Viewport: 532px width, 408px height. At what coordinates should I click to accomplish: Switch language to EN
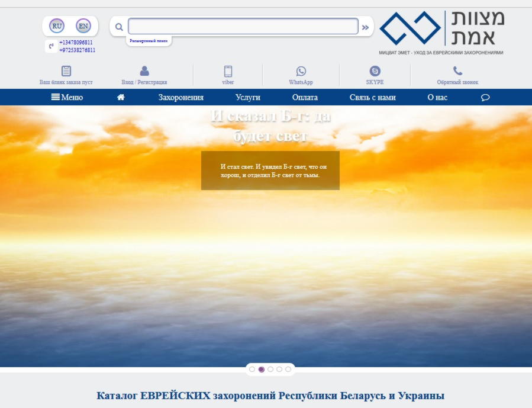(x=83, y=26)
